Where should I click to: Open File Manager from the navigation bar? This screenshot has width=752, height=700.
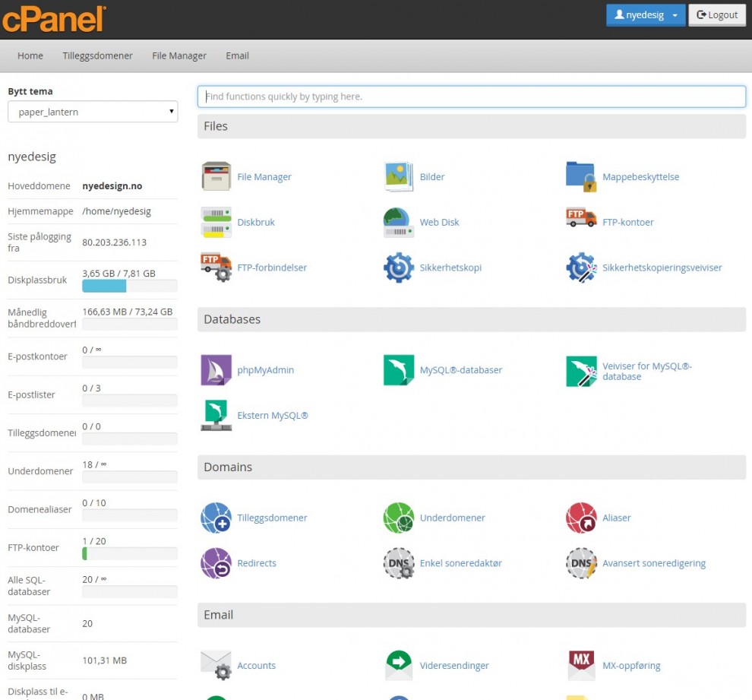[x=179, y=55]
